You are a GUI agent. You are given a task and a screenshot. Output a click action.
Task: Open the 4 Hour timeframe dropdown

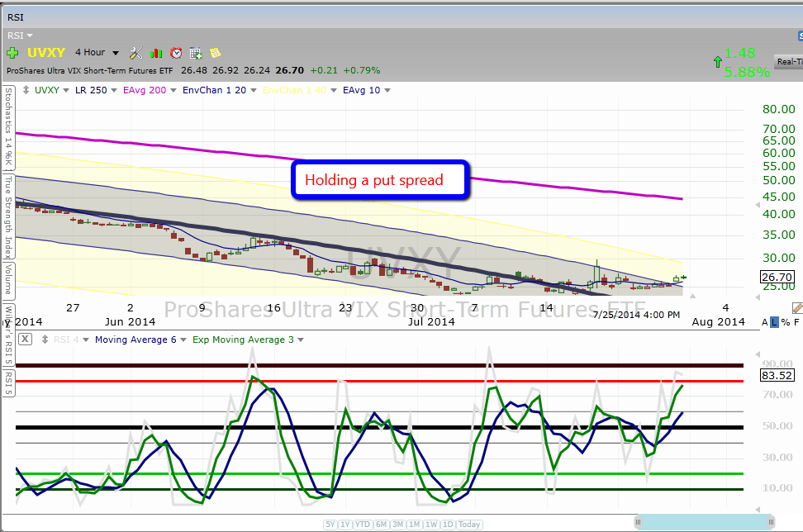pos(97,53)
